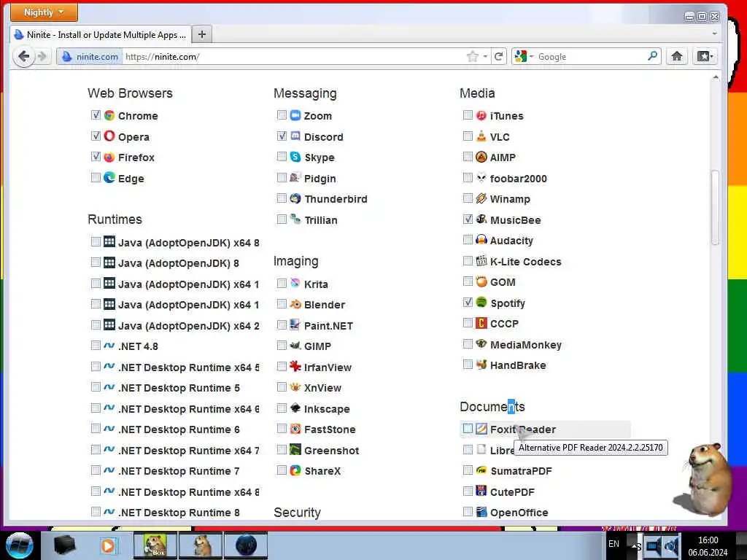Image resolution: width=747 pixels, height=560 pixels.
Task: Click the Spotify icon
Action: [x=481, y=303]
